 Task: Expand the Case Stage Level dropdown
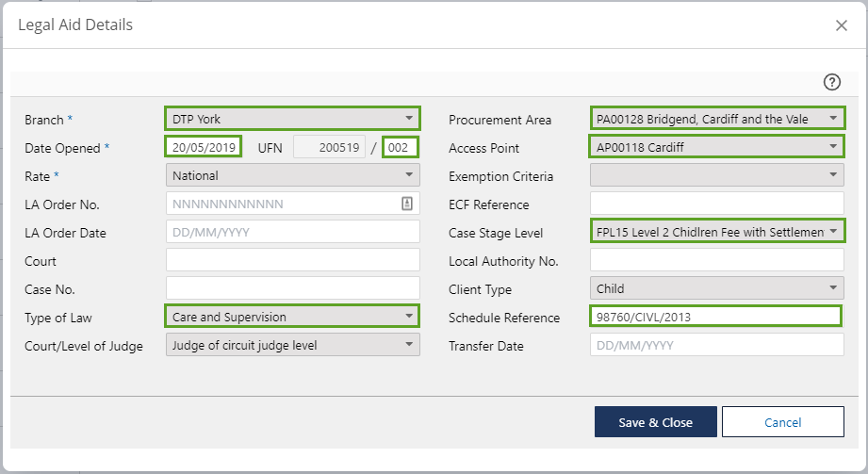(716, 232)
